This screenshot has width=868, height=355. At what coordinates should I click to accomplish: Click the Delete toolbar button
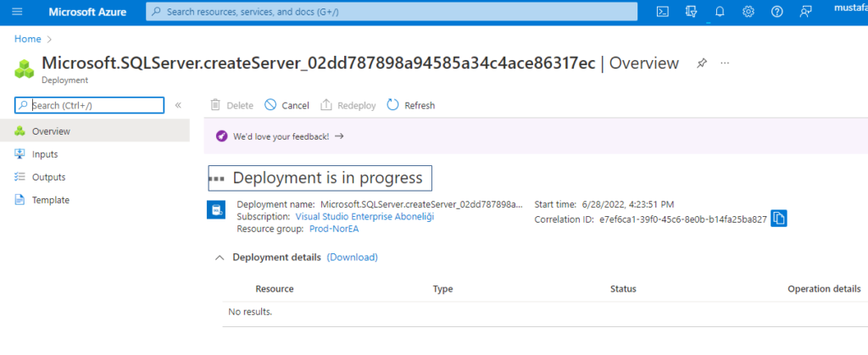tap(232, 105)
